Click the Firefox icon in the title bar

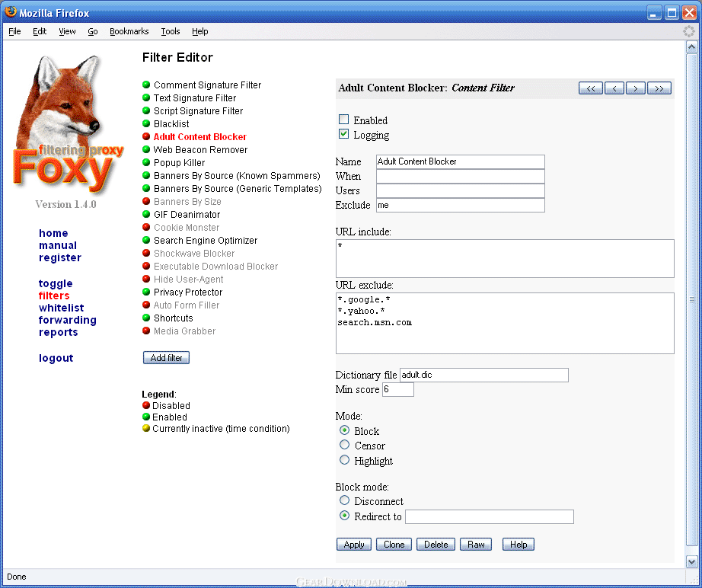[11, 12]
